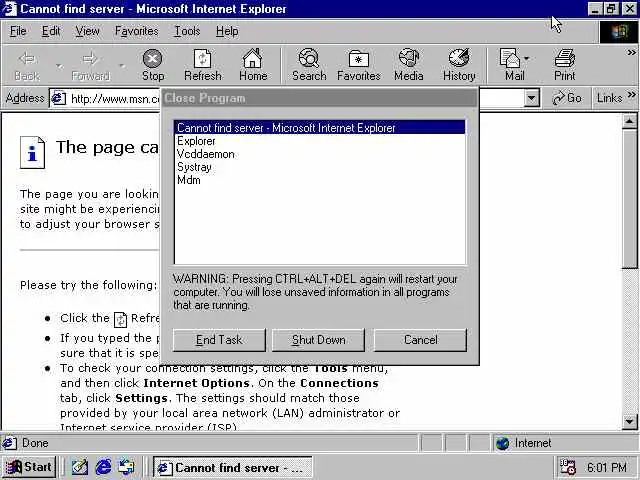Open the Back history dropdown arrow
This screenshot has height=480, width=640.
60,66
